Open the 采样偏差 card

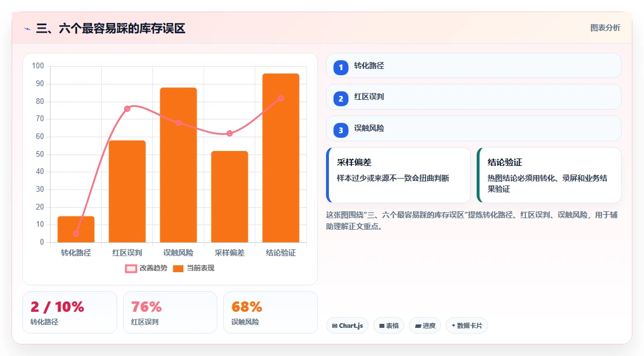398,175
